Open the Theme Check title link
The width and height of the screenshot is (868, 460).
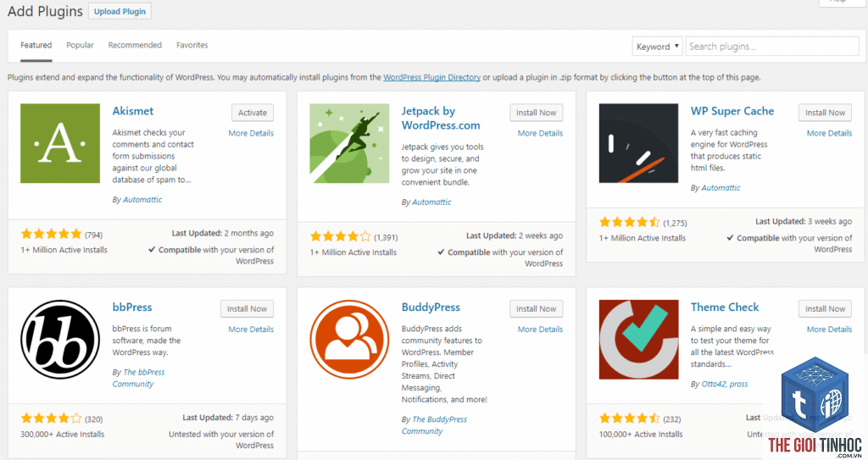pos(725,307)
